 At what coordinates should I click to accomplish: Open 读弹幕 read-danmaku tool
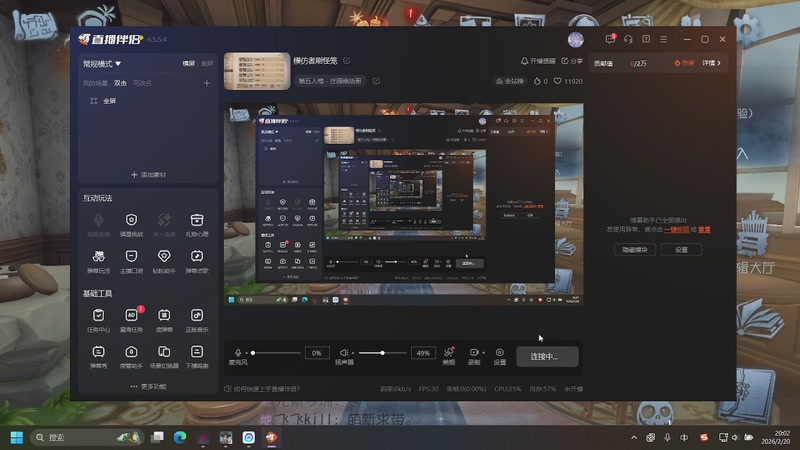[x=164, y=320]
